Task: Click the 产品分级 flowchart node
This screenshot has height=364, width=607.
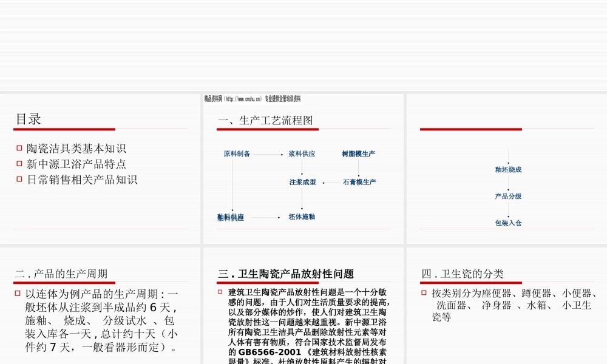Action: click(508, 196)
